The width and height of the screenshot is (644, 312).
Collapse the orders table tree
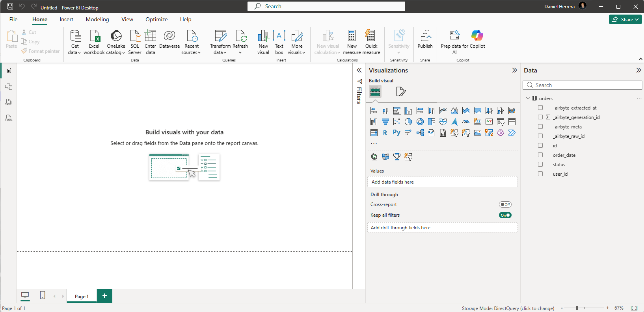[528, 98]
